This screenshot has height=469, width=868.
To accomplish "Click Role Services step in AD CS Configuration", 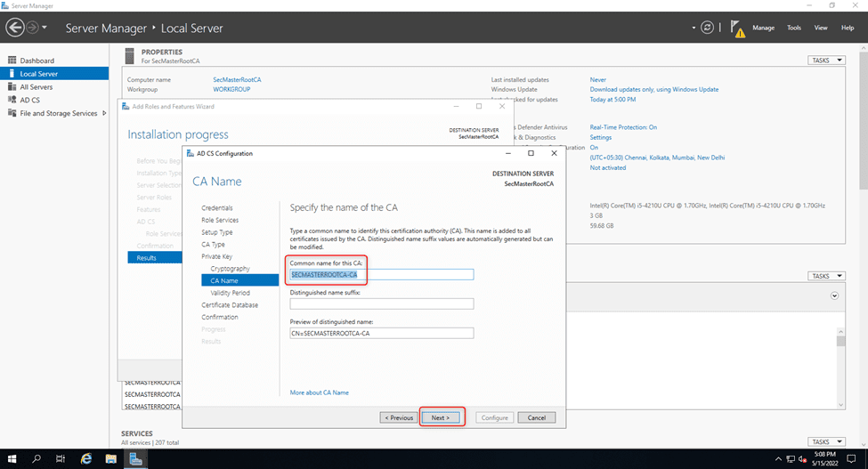I will [220, 220].
